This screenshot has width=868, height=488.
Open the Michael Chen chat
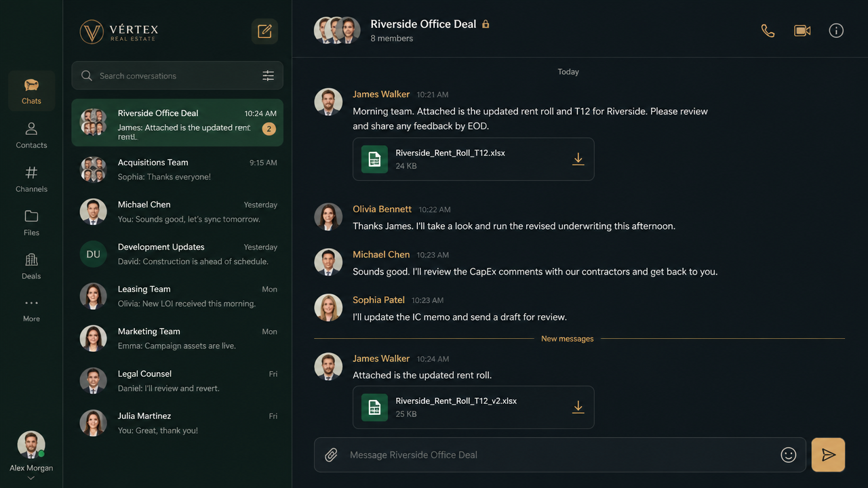tap(178, 211)
